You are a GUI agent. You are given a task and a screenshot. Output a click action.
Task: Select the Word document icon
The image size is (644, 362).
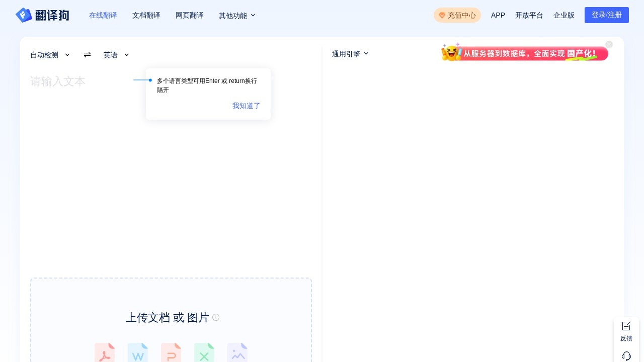pos(138,352)
